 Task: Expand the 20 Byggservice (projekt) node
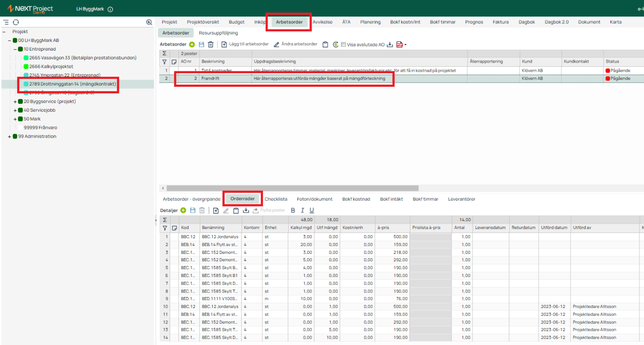pyautogui.click(x=15, y=101)
